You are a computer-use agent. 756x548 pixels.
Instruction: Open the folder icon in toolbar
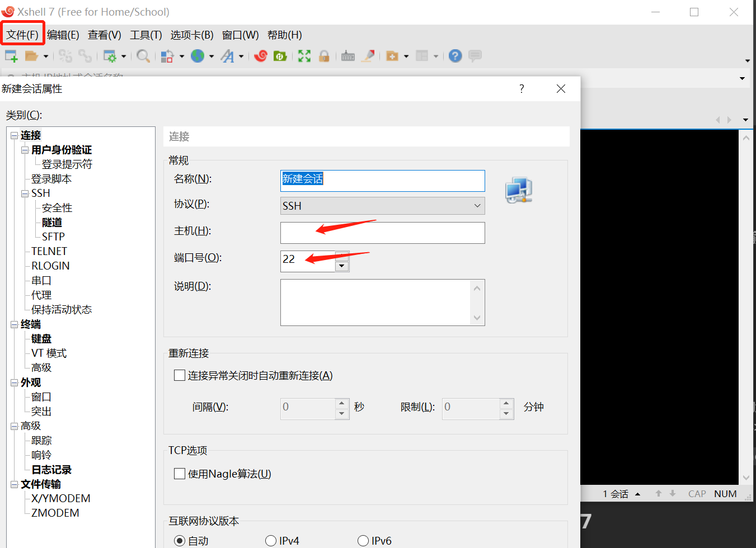tap(31, 56)
